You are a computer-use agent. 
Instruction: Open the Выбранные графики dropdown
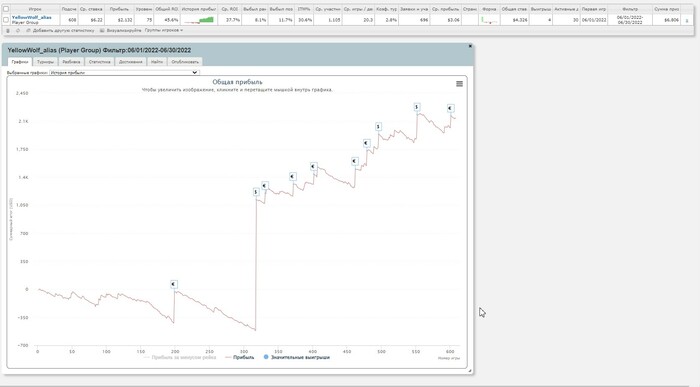(x=124, y=72)
